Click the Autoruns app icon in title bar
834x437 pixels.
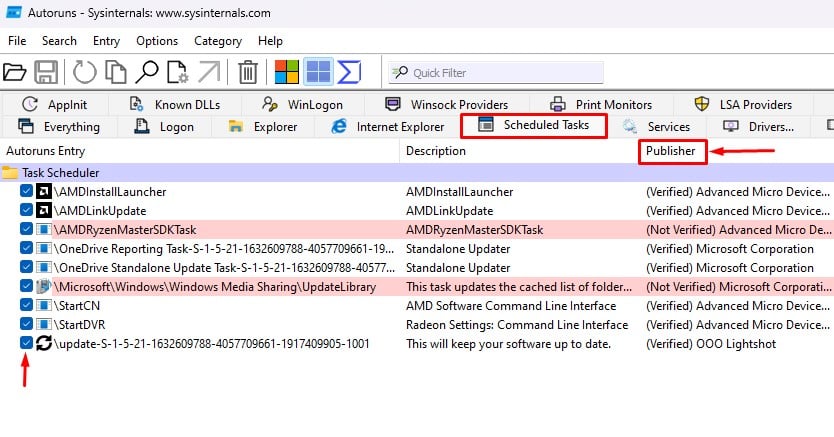point(14,12)
